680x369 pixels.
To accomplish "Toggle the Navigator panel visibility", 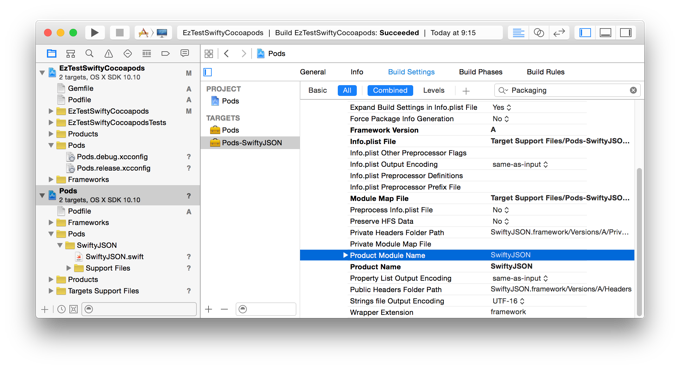I will [585, 33].
